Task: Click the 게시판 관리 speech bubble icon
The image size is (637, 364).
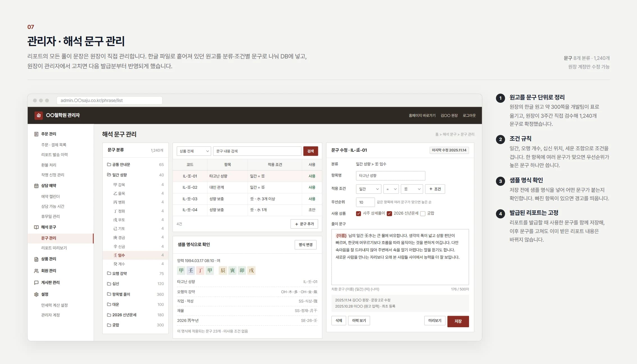Action: point(36,283)
